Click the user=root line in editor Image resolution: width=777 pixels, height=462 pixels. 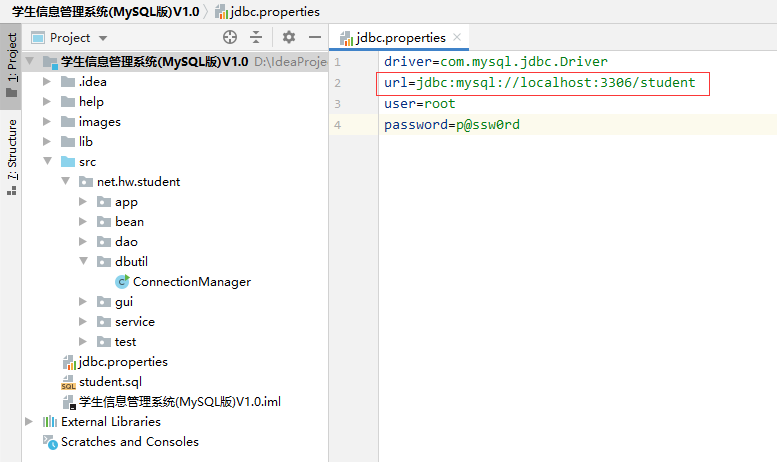coord(420,104)
